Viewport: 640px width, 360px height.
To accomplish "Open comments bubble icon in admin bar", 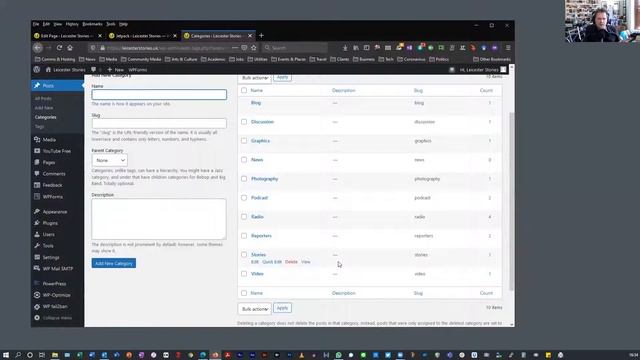I will tap(93, 69).
